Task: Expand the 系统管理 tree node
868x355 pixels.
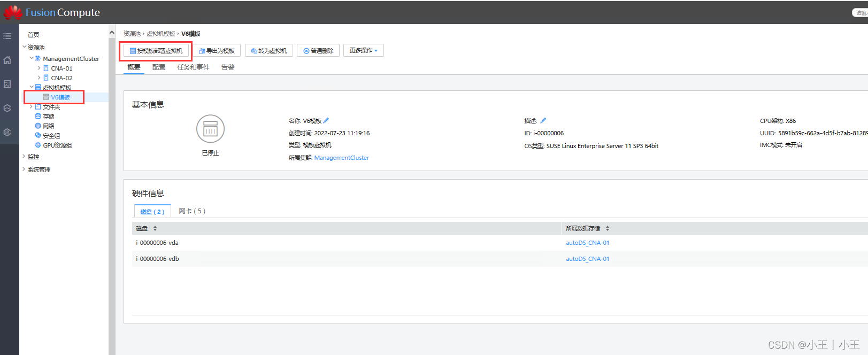Action: pyautogui.click(x=24, y=169)
